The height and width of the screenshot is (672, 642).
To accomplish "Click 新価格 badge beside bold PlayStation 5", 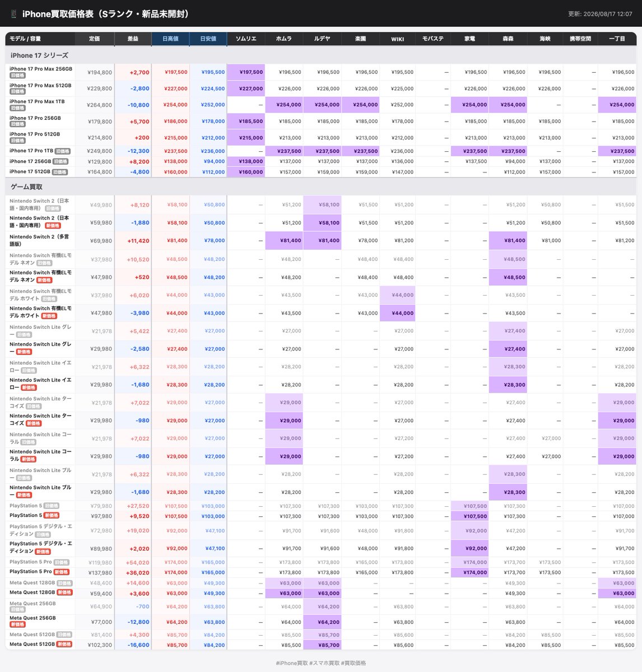I will tap(52, 516).
